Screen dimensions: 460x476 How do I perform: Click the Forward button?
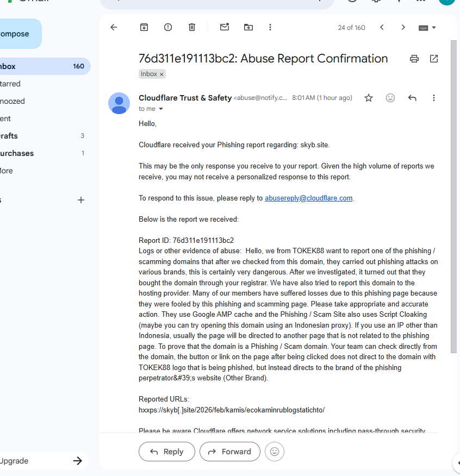click(230, 452)
